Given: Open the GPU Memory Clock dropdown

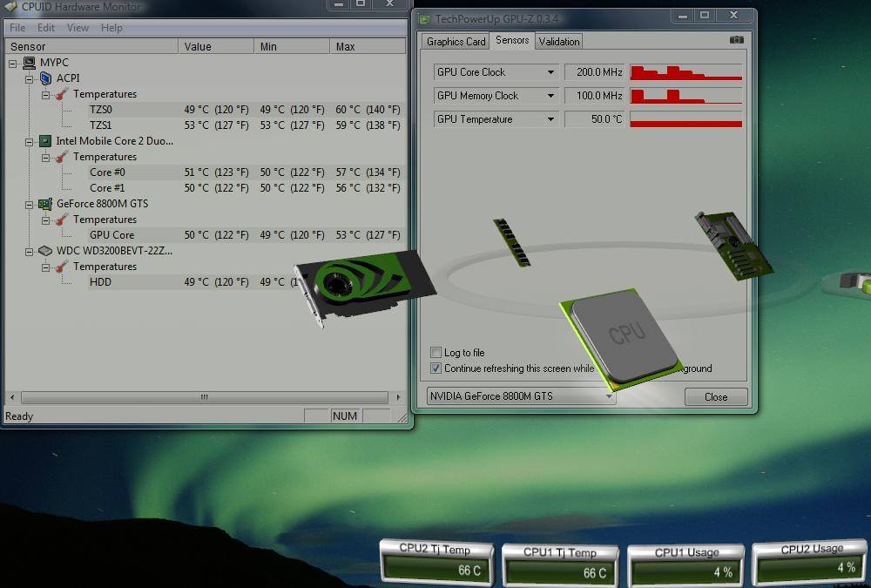Looking at the screenshot, I should click(550, 96).
